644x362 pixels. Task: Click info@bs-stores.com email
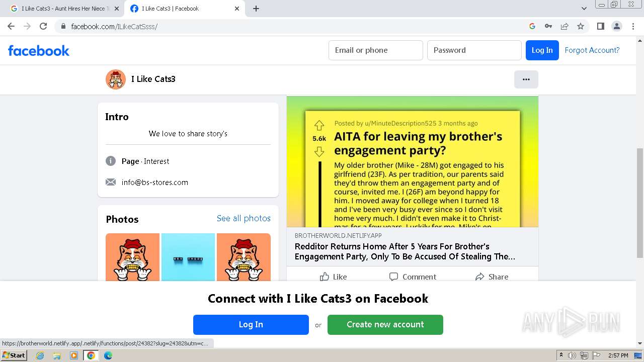tap(155, 183)
